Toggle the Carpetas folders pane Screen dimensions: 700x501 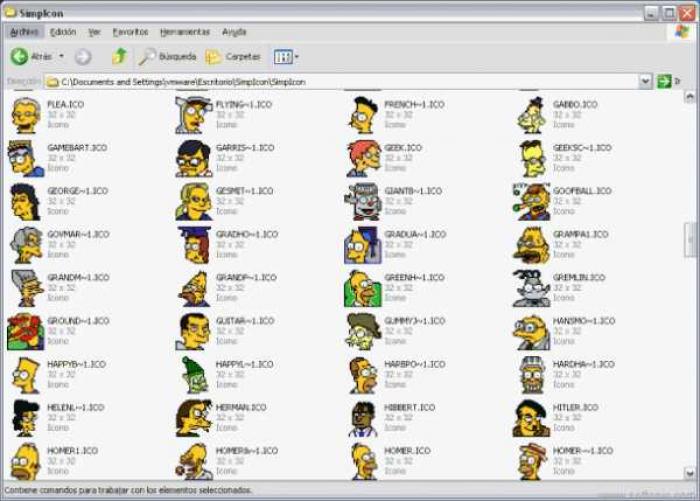[233, 57]
